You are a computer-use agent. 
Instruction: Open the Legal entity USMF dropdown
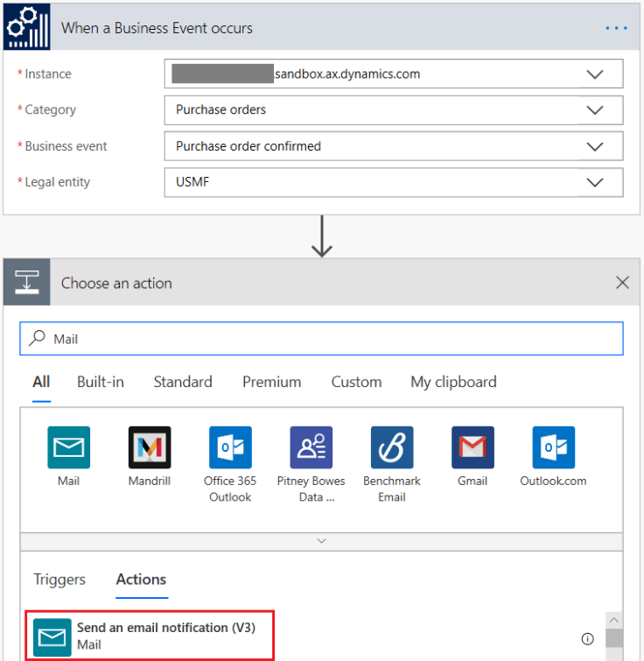(595, 182)
